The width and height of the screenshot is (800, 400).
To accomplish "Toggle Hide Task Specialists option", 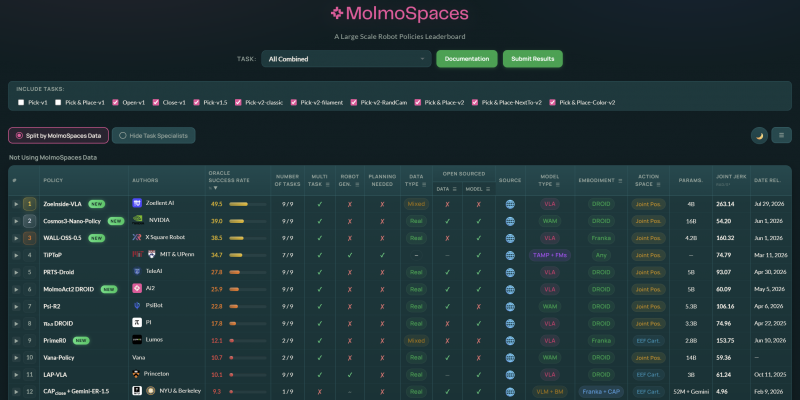I will click(154, 136).
